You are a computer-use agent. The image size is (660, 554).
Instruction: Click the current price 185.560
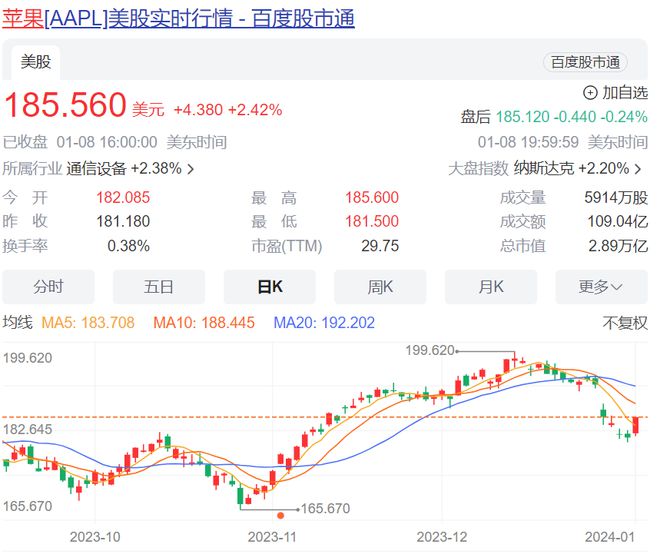point(65,105)
